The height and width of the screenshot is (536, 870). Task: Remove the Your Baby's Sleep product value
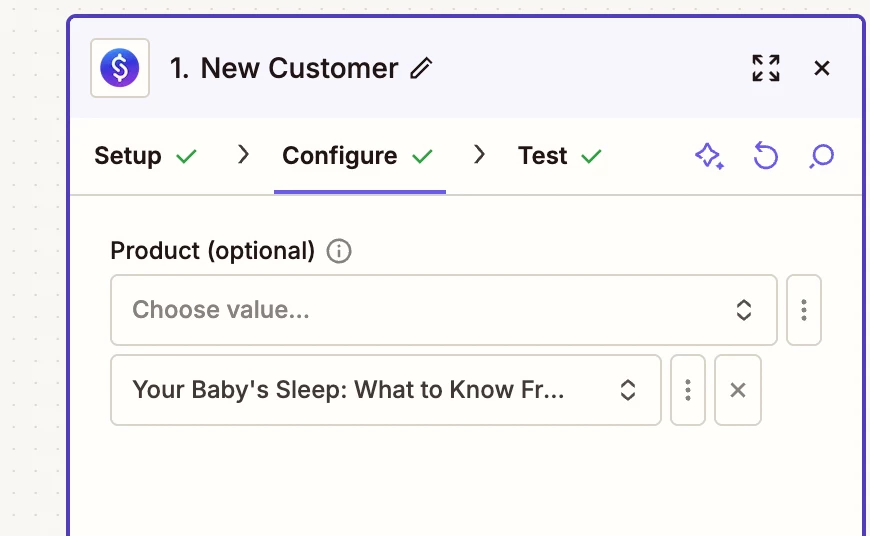(738, 390)
